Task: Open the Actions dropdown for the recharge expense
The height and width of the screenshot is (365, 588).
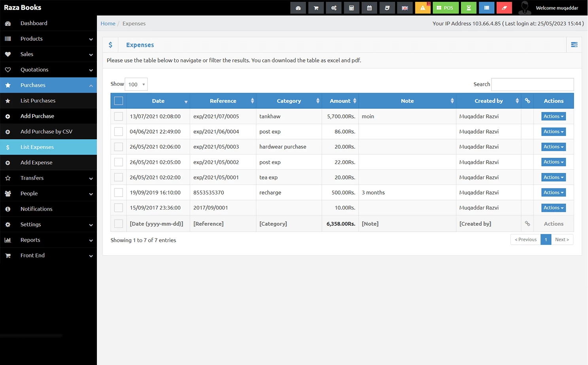Action: 553,192
